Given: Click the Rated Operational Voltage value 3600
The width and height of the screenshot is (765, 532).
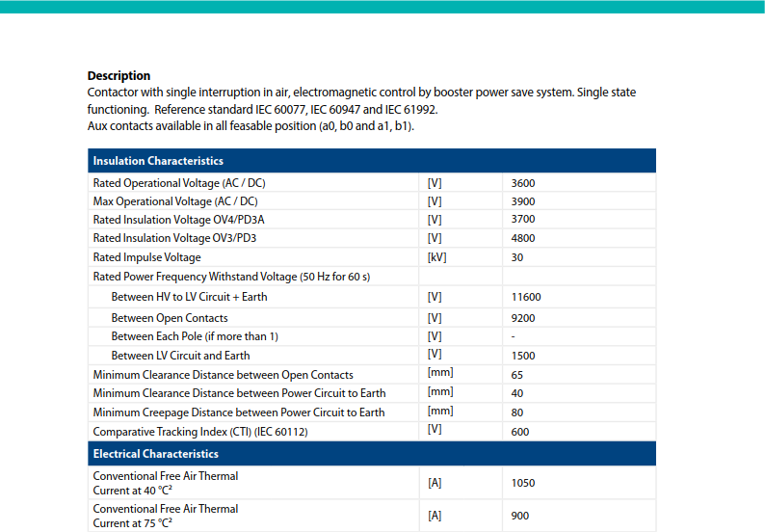Looking at the screenshot, I should coord(523,183).
